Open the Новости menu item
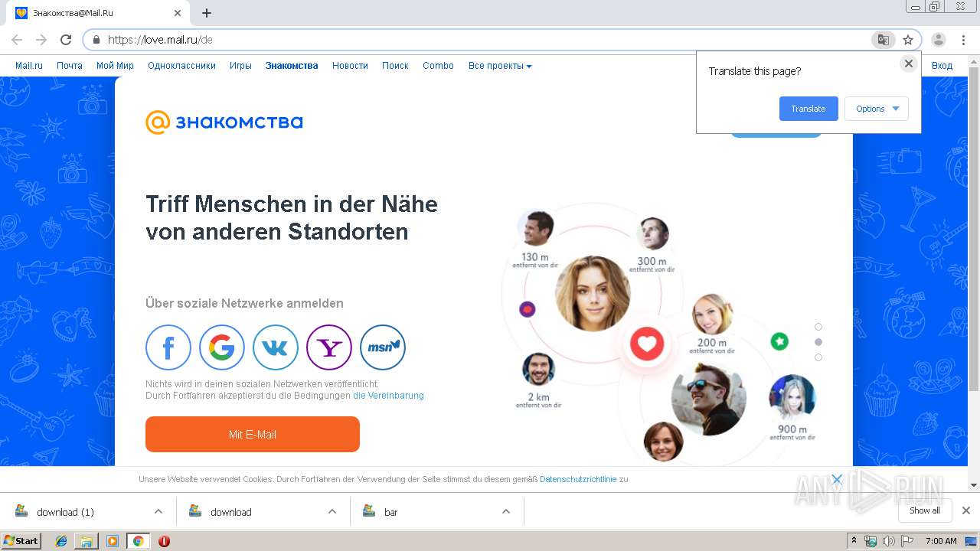980x551 pixels. click(350, 66)
